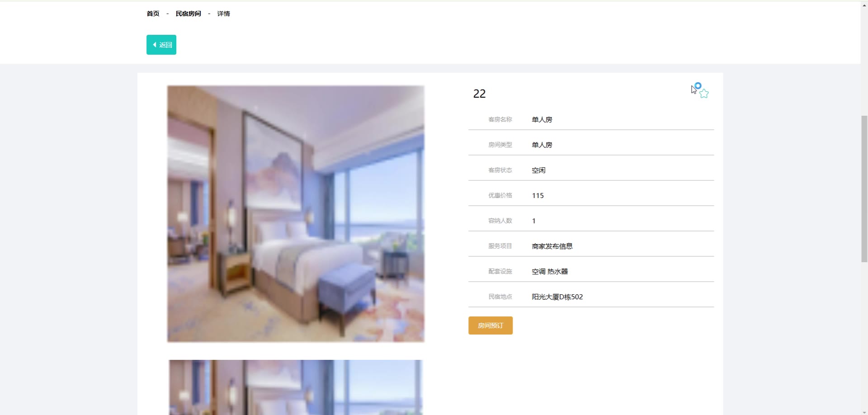Click 详情 breadcrumb item
Screen dimensions: 868x415
click(x=223, y=14)
